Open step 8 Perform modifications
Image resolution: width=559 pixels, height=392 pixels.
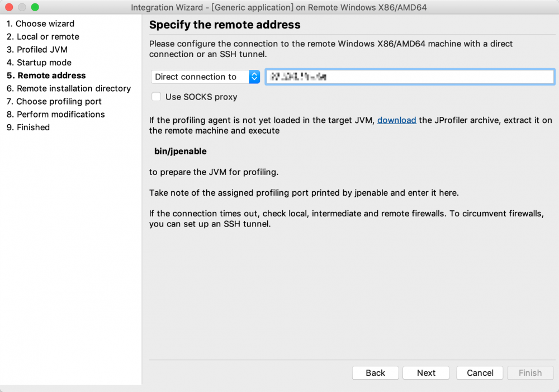pos(55,114)
